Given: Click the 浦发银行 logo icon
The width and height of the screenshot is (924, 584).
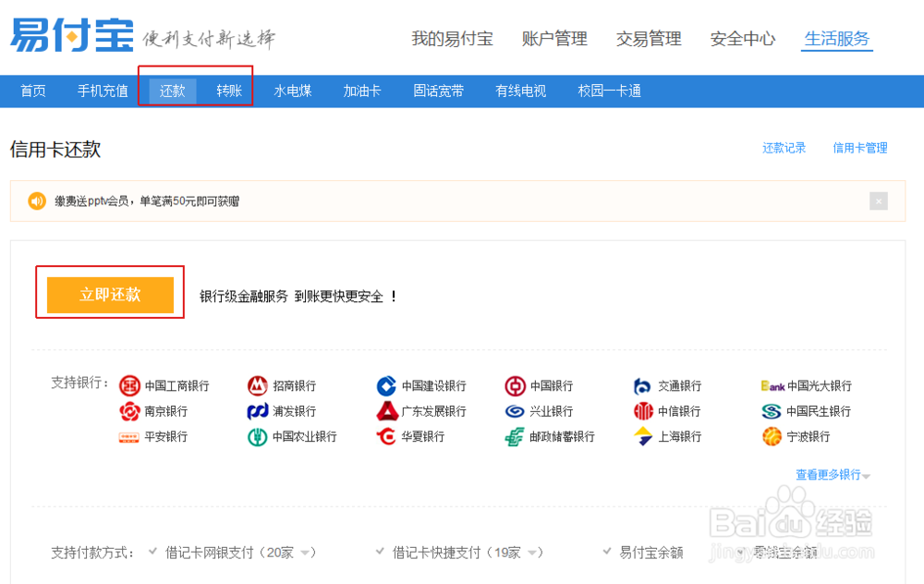Looking at the screenshot, I should pos(258,411).
